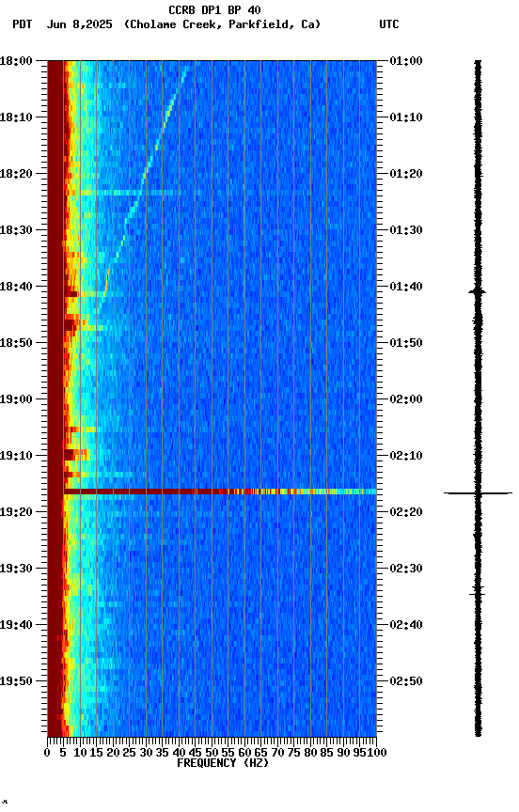Click the 19:10 PDT time label
The width and height of the screenshot is (519, 812).
pyautogui.click(x=16, y=456)
